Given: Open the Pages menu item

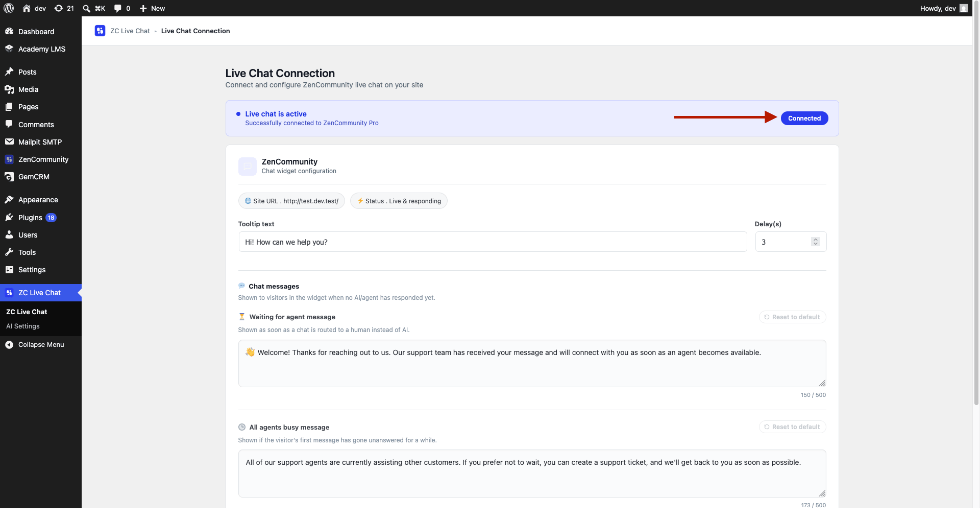Looking at the screenshot, I should click(x=41, y=107).
